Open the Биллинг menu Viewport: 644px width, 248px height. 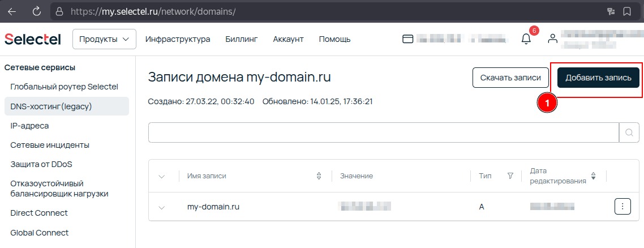pyautogui.click(x=241, y=39)
